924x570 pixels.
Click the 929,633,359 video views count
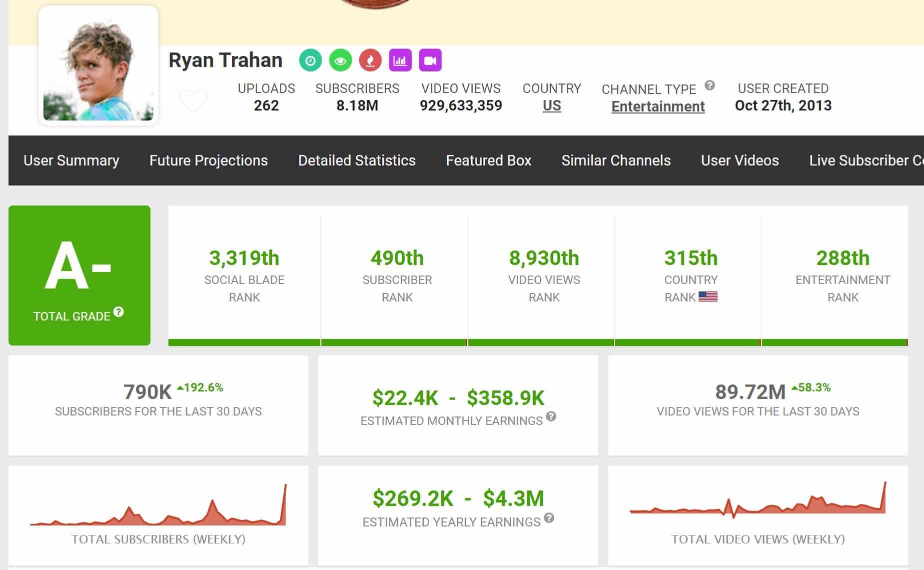click(x=461, y=105)
